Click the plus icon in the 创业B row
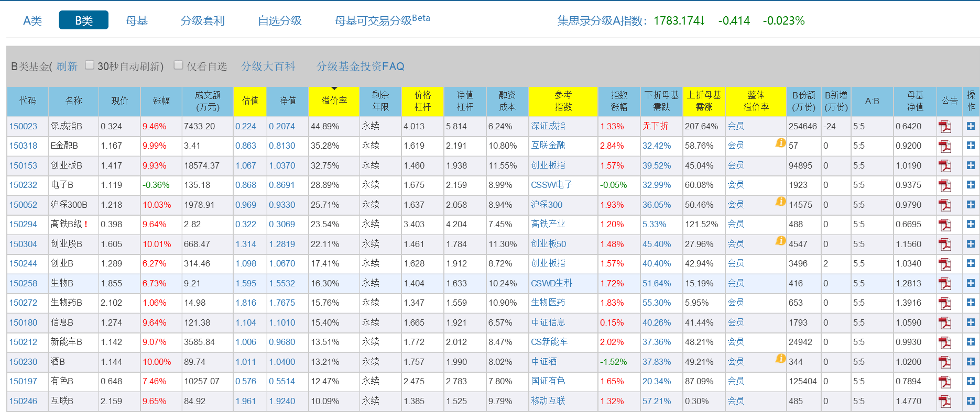This screenshot has height=412, width=980. 971,263
